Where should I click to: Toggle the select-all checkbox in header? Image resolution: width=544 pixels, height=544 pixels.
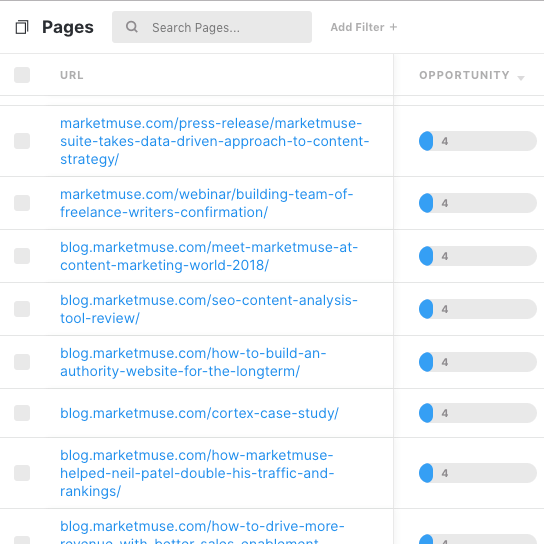22,75
